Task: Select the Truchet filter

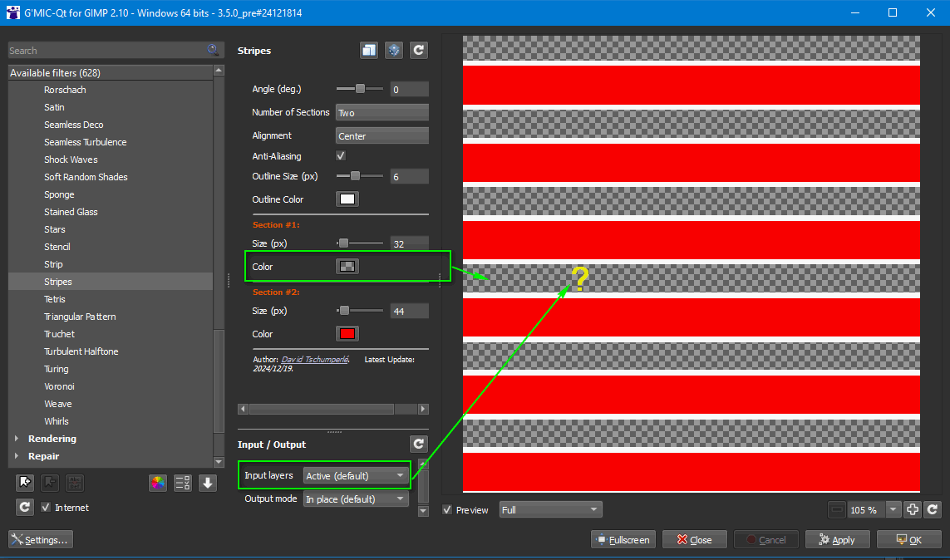Action: 59,334
